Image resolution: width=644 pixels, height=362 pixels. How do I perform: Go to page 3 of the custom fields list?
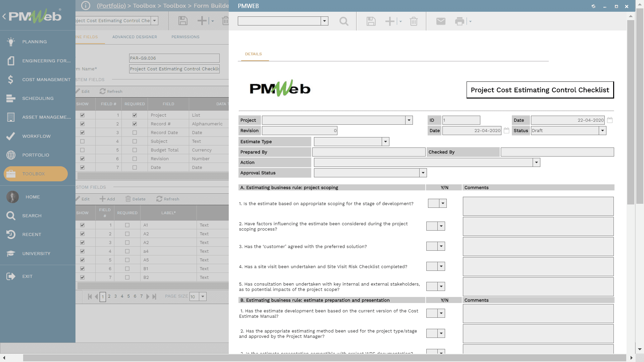click(115, 296)
